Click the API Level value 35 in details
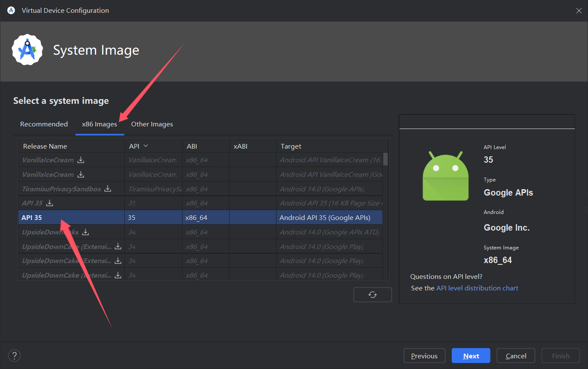 pyautogui.click(x=488, y=160)
